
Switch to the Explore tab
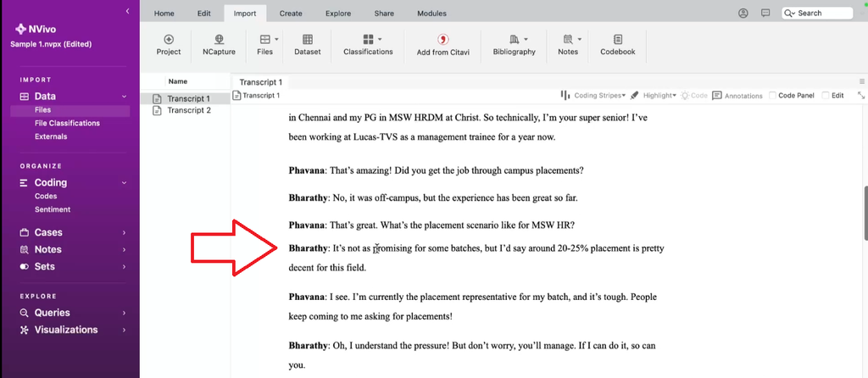pyautogui.click(x=338, y=14)
